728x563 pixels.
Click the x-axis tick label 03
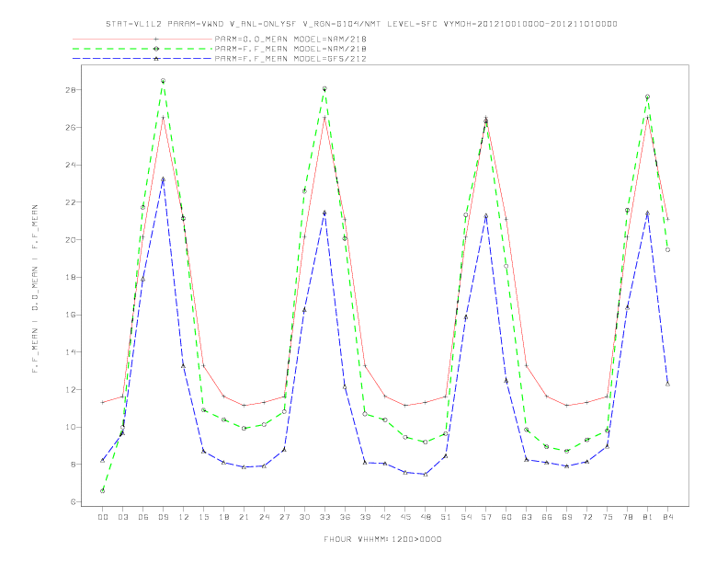click(122, 517)
